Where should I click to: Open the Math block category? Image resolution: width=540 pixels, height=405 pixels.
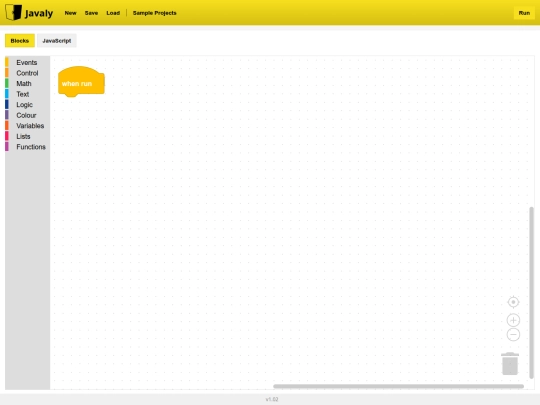[27, 84]
